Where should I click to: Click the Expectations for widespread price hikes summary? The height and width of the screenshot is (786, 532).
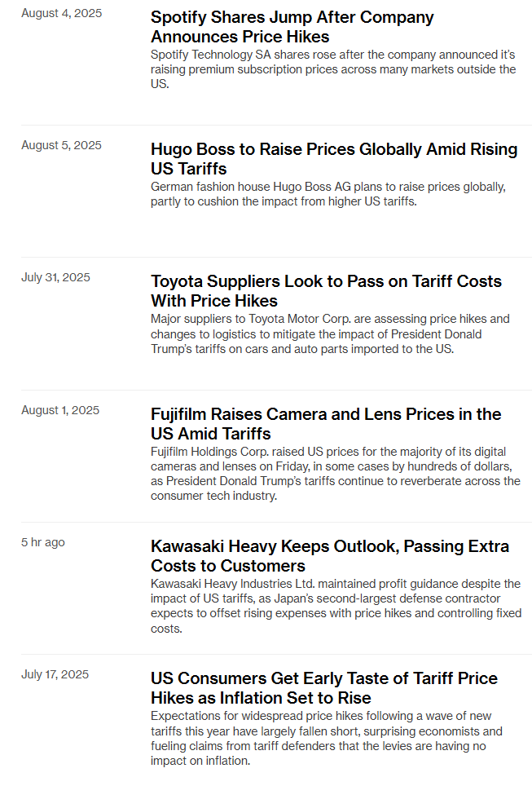coord(327,738)
